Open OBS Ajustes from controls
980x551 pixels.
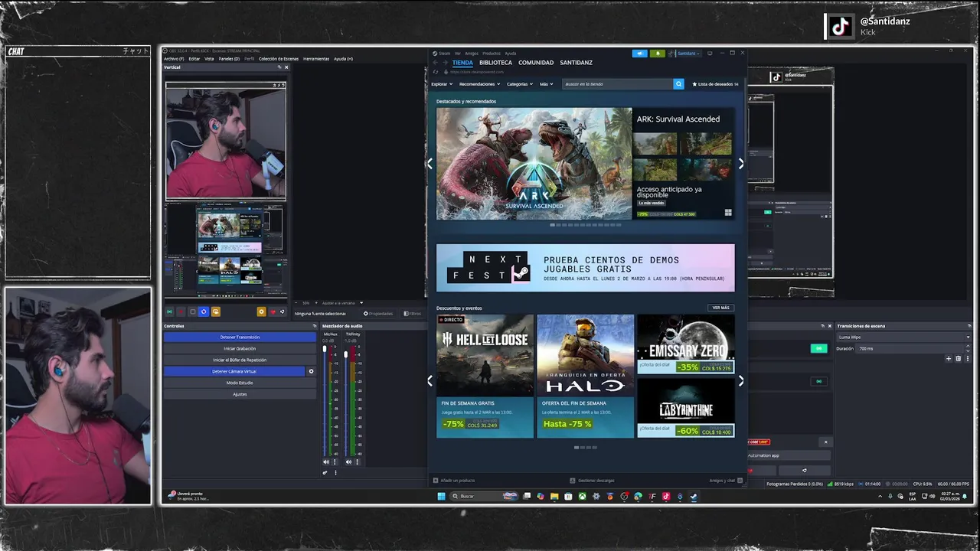coord(240,394)
